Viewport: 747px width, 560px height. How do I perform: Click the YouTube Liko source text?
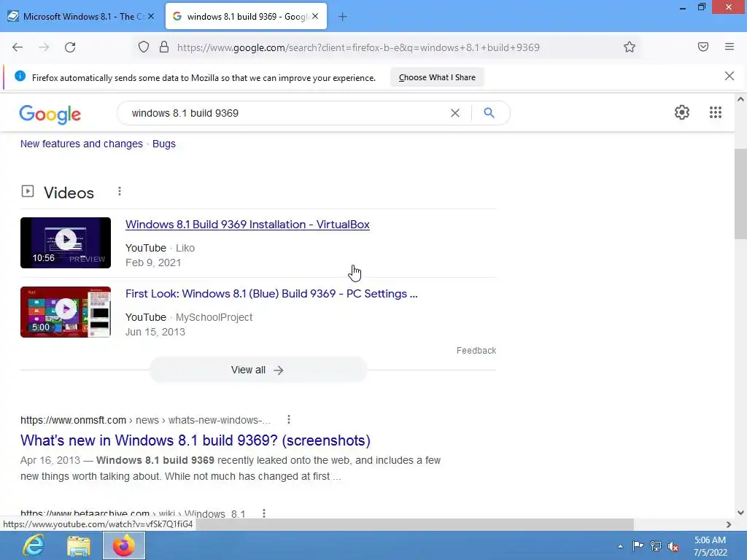[x=160, y=248]
